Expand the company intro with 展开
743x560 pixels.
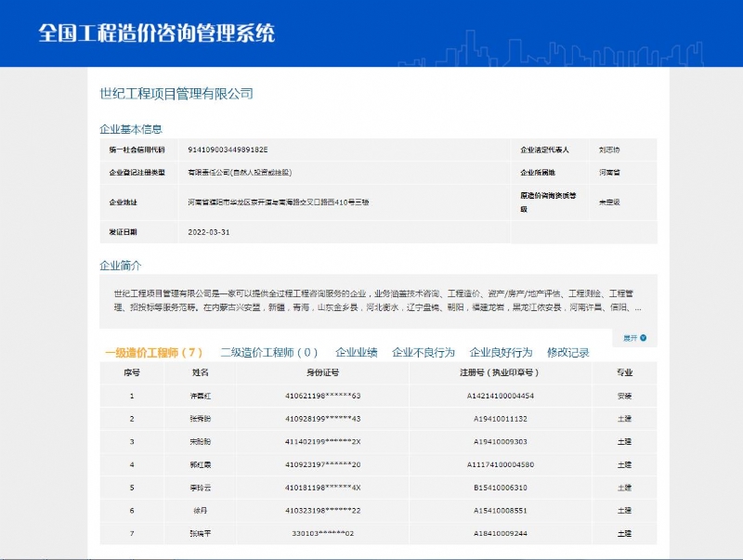pos(631,338)
